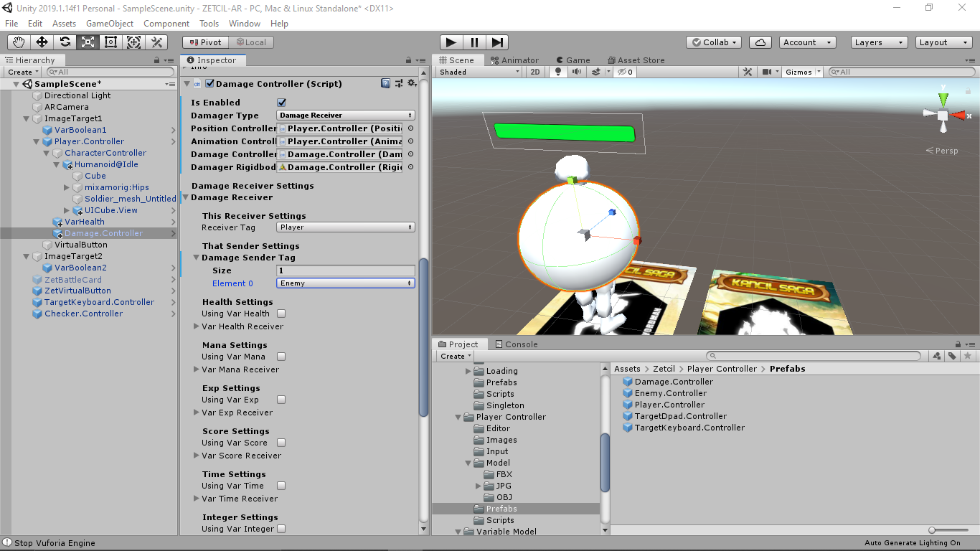
Task: Activate the Hand pan tool
Action: (18, 42)
